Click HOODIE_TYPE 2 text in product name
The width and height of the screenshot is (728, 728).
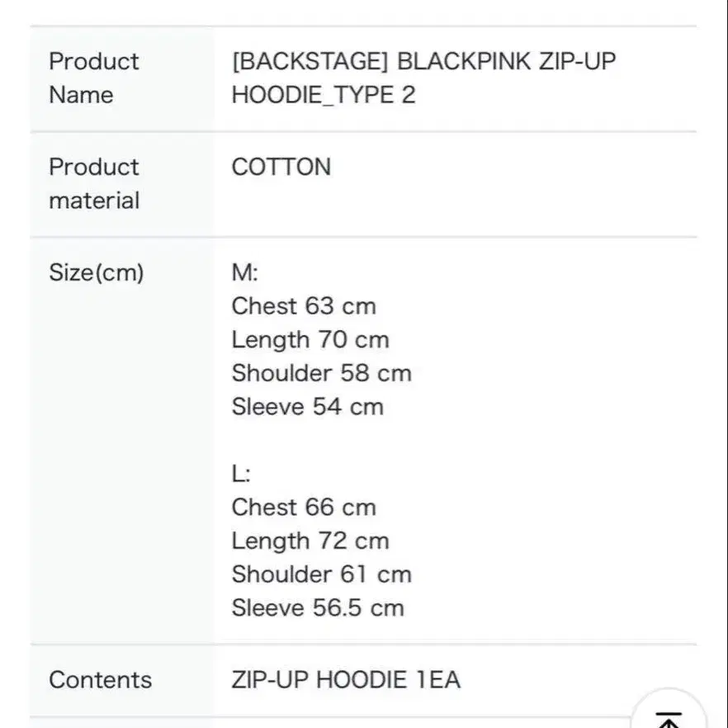coord(324,95)
